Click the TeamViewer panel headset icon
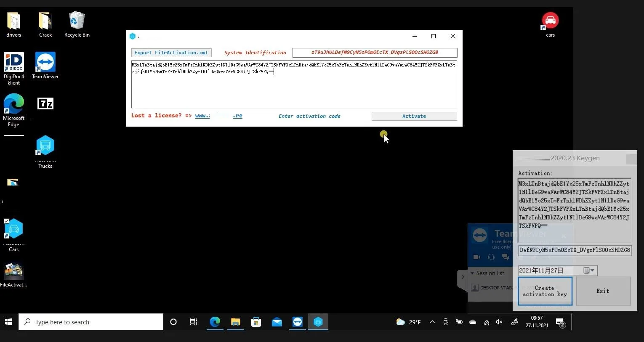 tap(491, 257)
